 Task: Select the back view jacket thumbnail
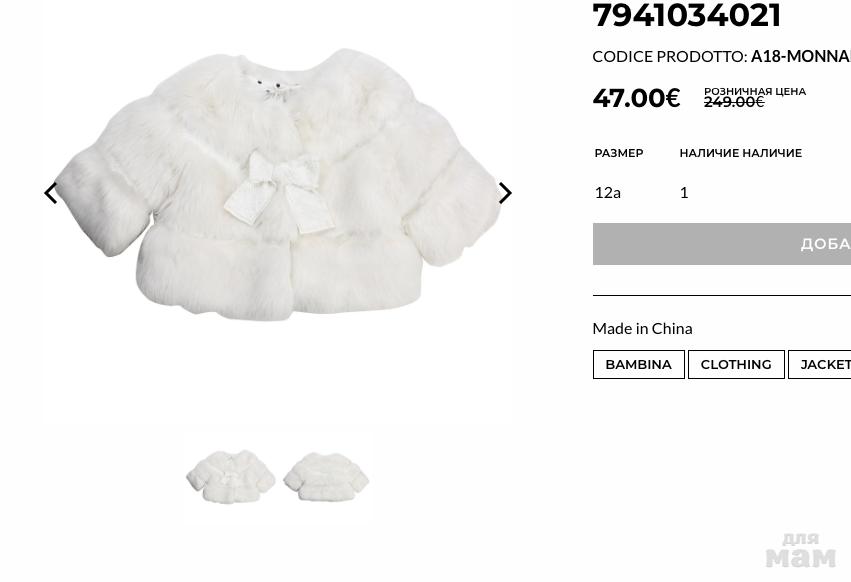click(326, 476)
